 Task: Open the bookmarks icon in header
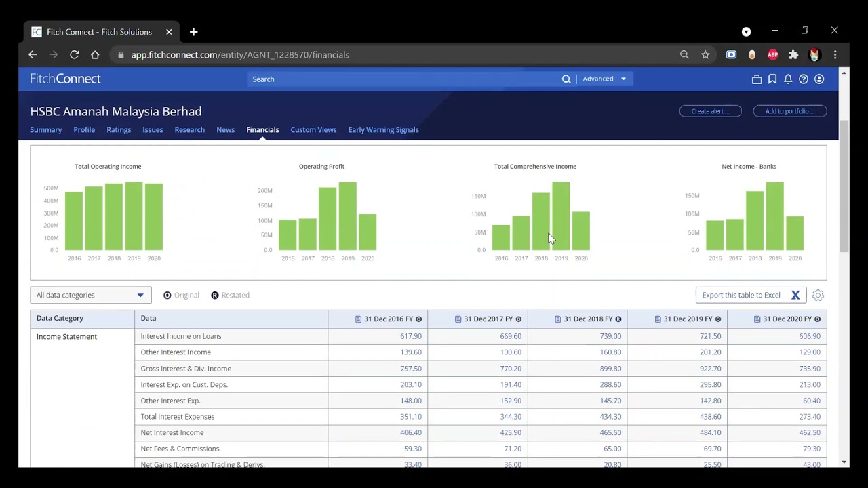pos(772,79)
